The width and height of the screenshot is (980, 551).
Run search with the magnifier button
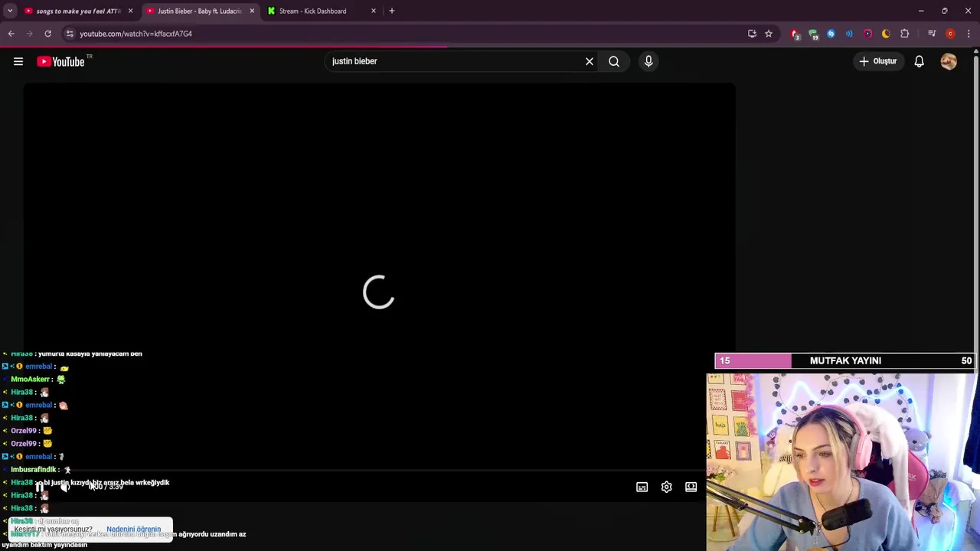click(614, 61)
